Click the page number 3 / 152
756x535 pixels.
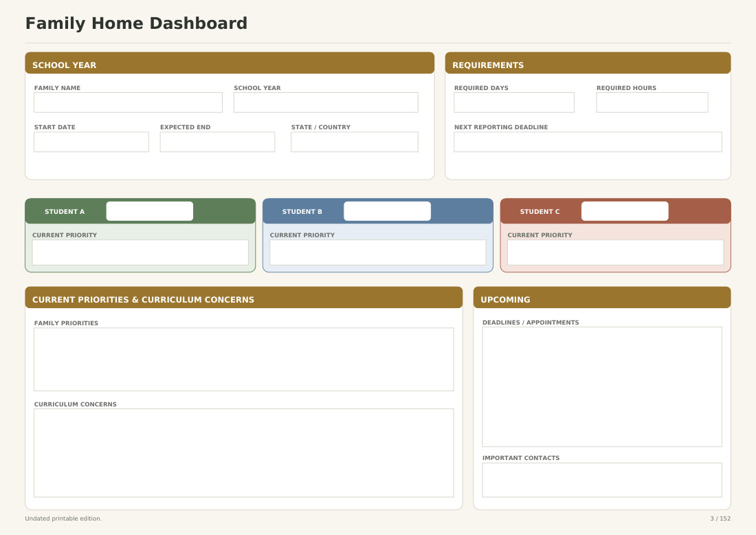(720, 518)
